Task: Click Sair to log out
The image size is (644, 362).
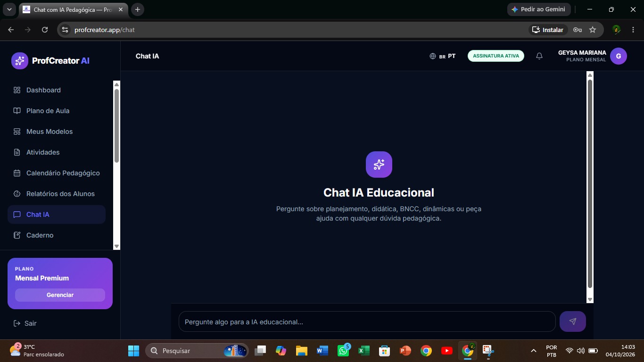Action: pyautogui.click(x=25, y=323)
